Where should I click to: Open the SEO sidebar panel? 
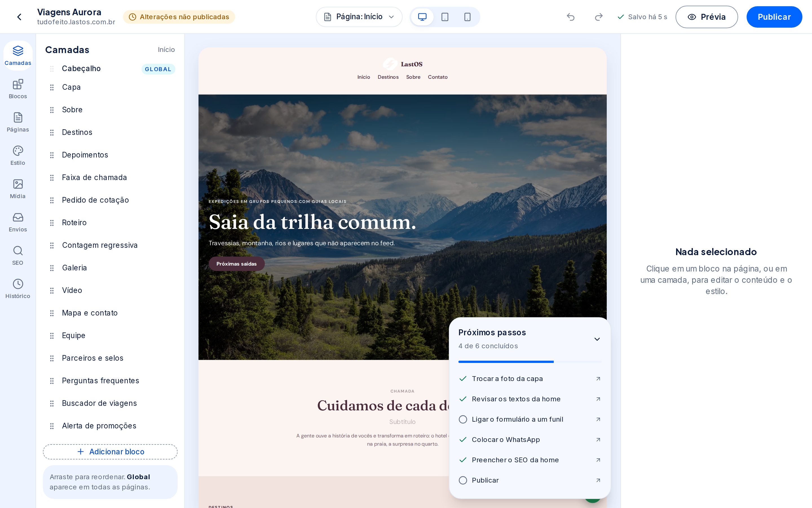click(x=18, y=255)
